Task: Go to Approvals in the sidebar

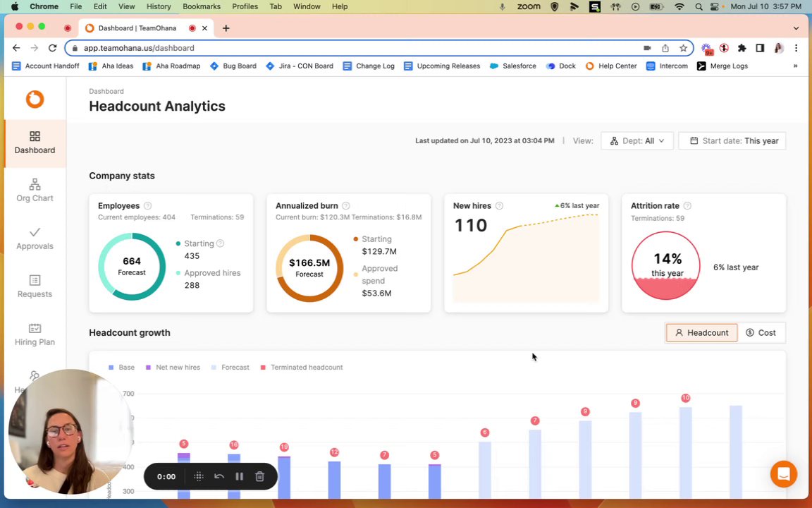Action: click(x=35, y=238)
